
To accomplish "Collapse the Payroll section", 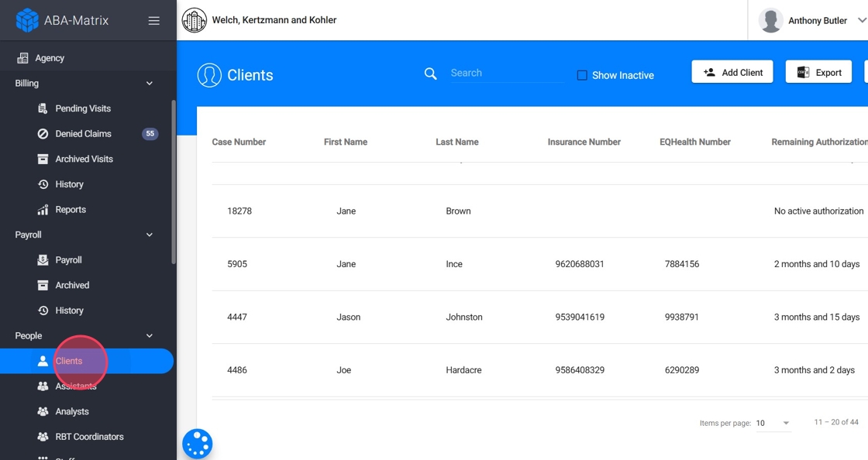I will click(150, 235).
